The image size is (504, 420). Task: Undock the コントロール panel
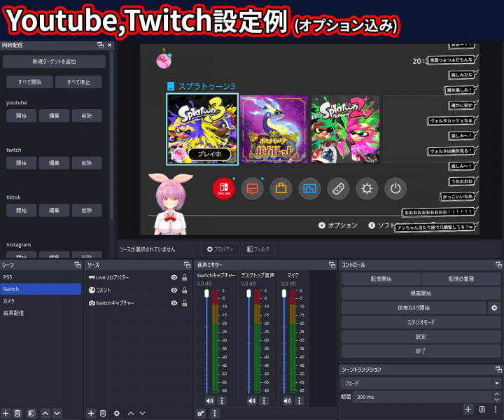498,265
